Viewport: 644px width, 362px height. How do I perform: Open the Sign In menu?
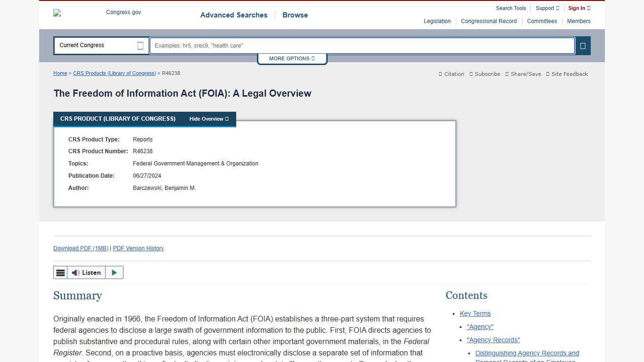[579, 8]
